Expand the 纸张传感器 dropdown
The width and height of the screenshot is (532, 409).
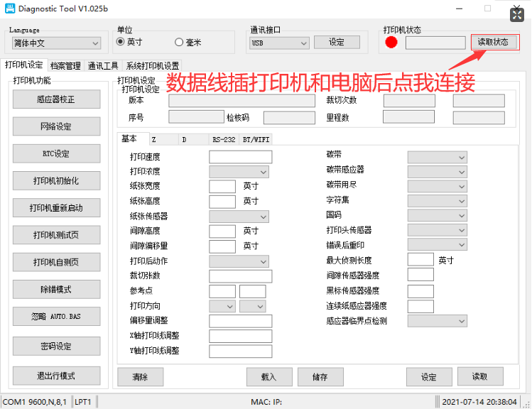pos(239,217)
